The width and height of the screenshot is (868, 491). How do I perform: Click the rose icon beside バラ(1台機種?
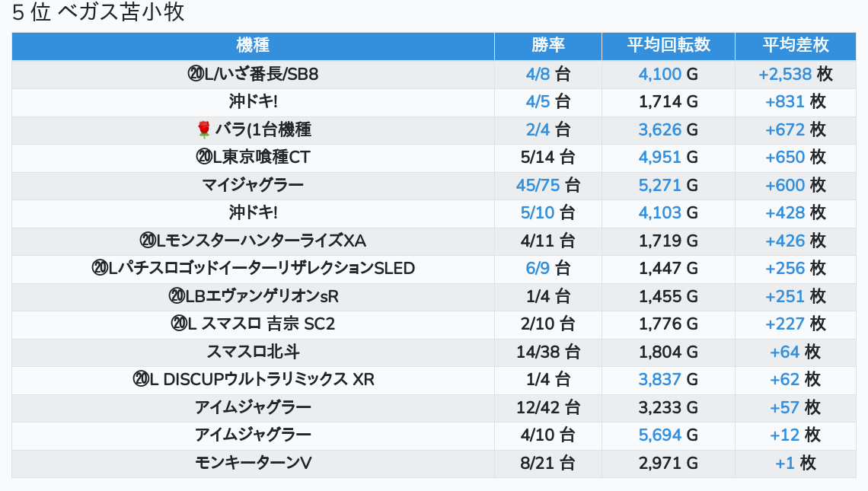(x=204, y=129)
